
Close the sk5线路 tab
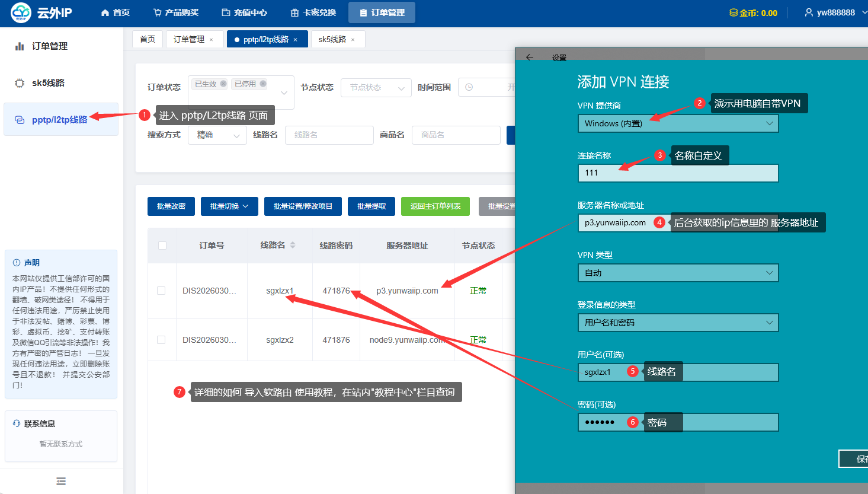[x=353, y=40]
